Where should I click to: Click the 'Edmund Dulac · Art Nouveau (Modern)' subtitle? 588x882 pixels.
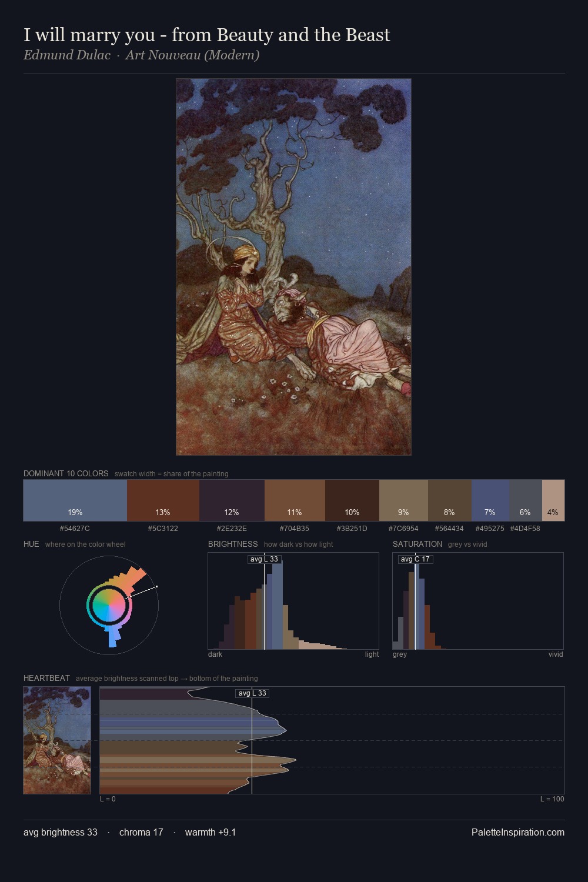click(141, 55)
